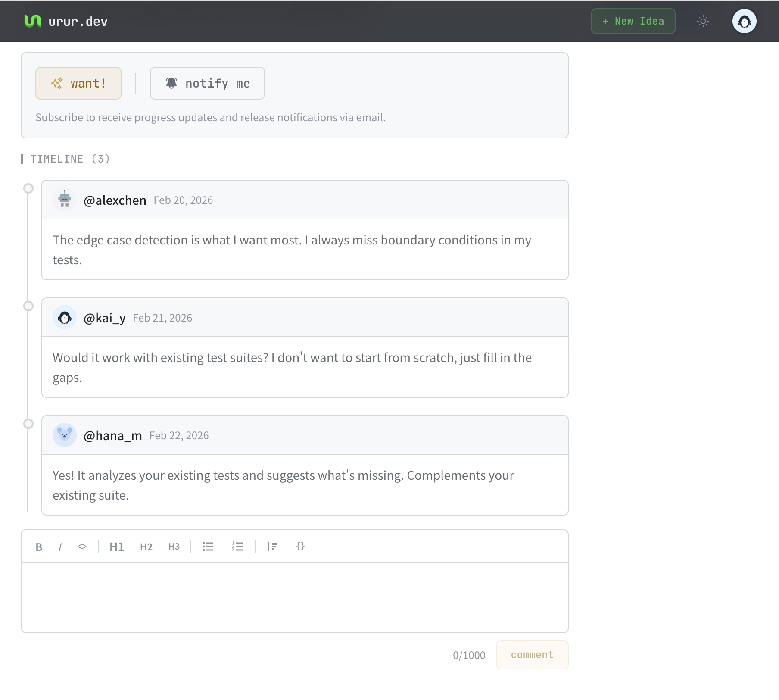Select the inline code diamond icon
The image size is (779, 700).
click(82, 547)
